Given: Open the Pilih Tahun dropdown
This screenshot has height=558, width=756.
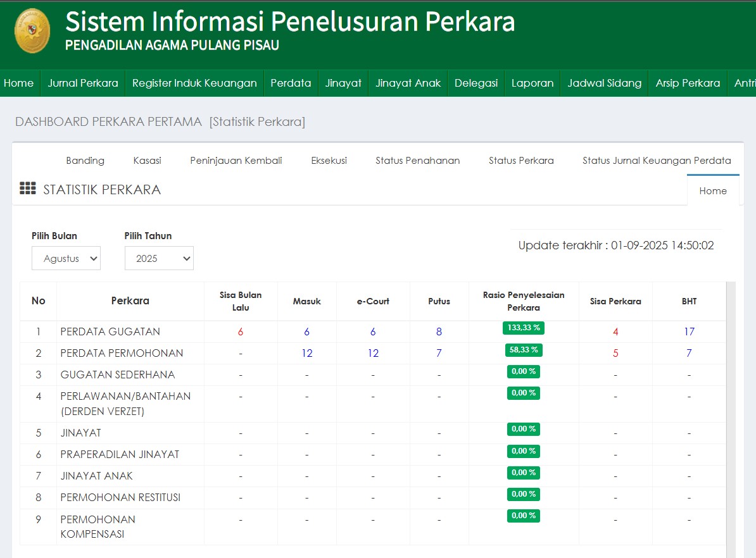Looking at the screenshot, I should pyautogui.click(x=159, y=258).
